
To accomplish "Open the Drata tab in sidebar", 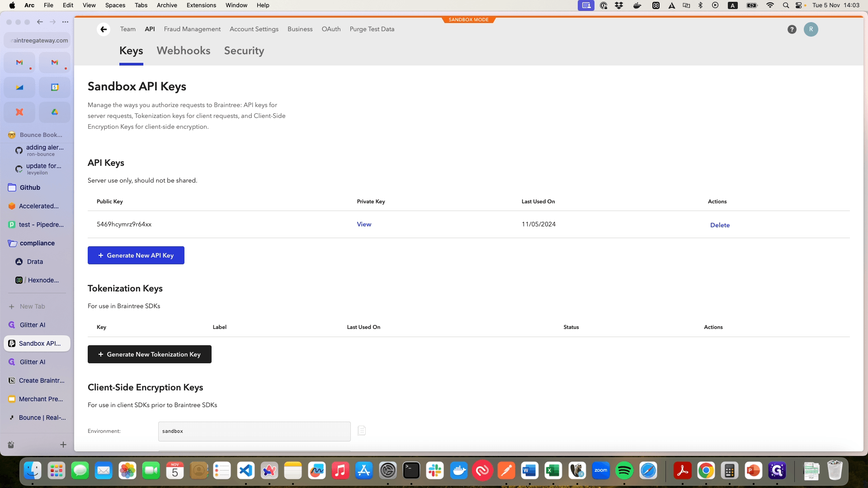I will (x=40, y=262).
